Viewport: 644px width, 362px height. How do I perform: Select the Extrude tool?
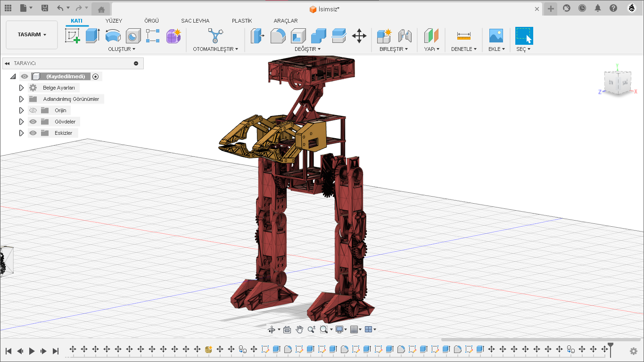[92, 36]
